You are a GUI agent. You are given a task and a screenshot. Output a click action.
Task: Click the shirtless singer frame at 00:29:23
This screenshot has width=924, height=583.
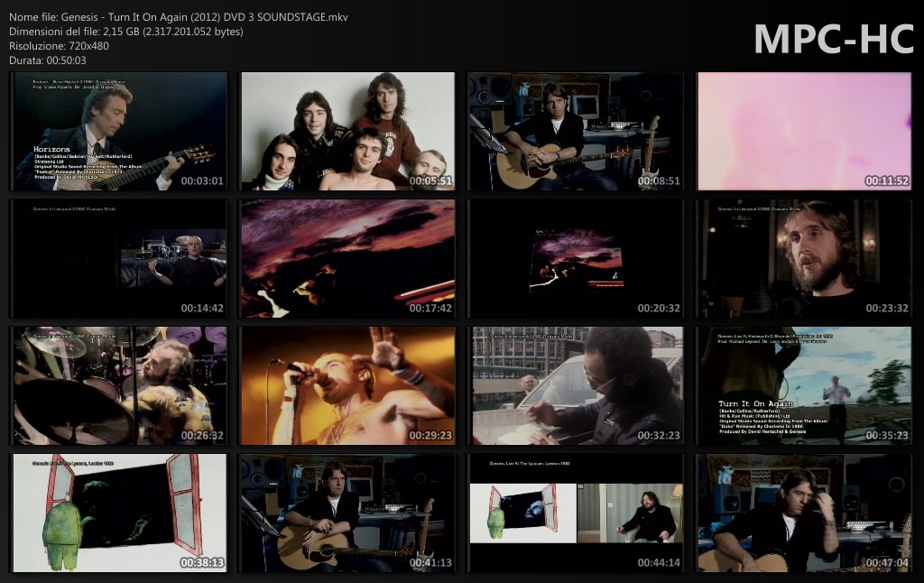click(x=347, y=386)
